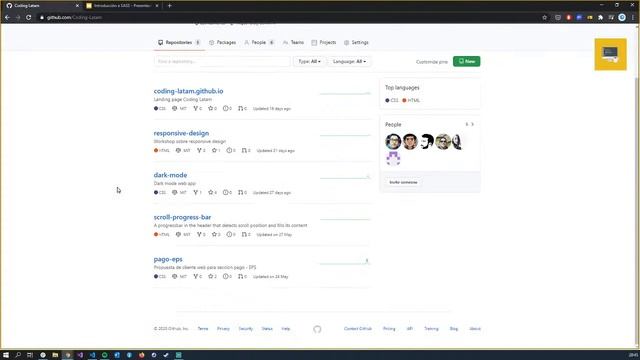Open the Windows Start menu

(6, 355)
